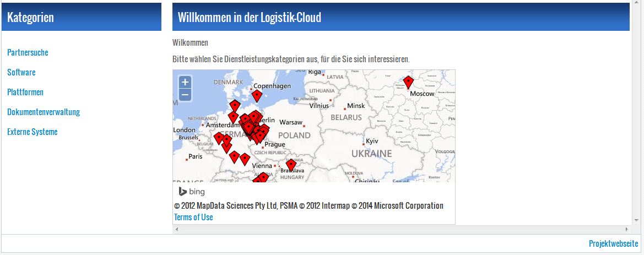Select the red marker below Copenhagen
This screenshot has width=644, height=255.
(x=257, y=96)
